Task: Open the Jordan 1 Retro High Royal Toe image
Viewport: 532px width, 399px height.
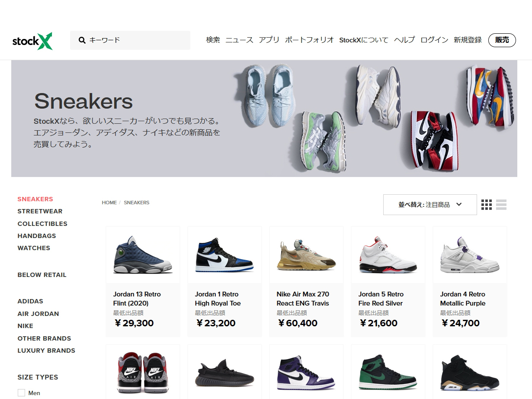Action: pyautogui.click(x=224, y=256)
